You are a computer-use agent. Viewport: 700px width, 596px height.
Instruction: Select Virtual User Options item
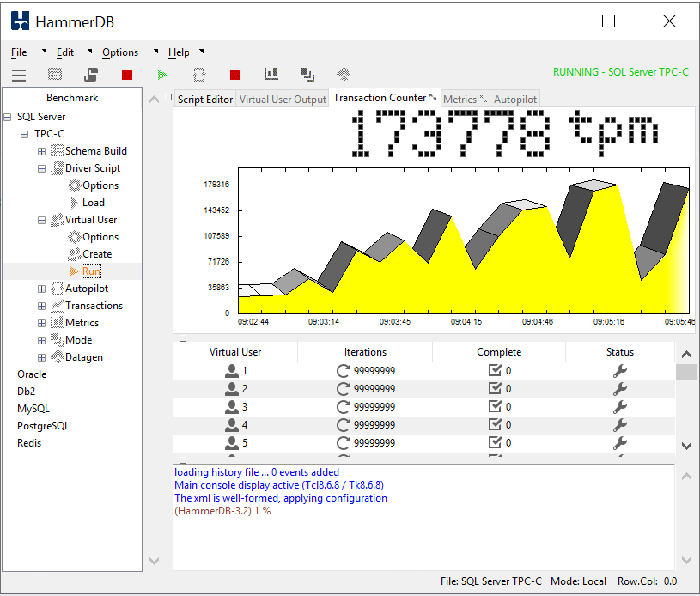[x=100, y=237]
